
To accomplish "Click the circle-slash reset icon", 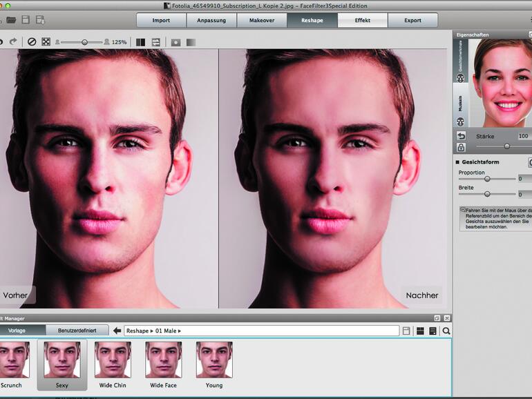I will (x=31, y=42).
